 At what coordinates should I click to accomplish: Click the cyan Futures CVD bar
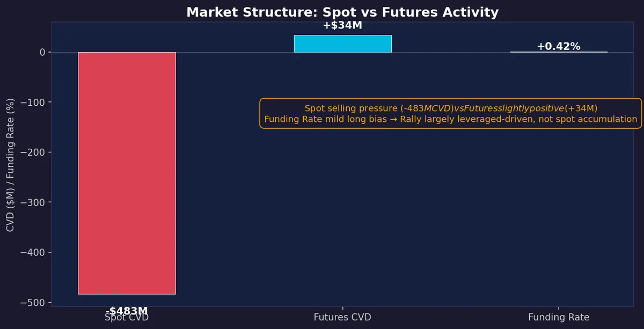point(342,43)
